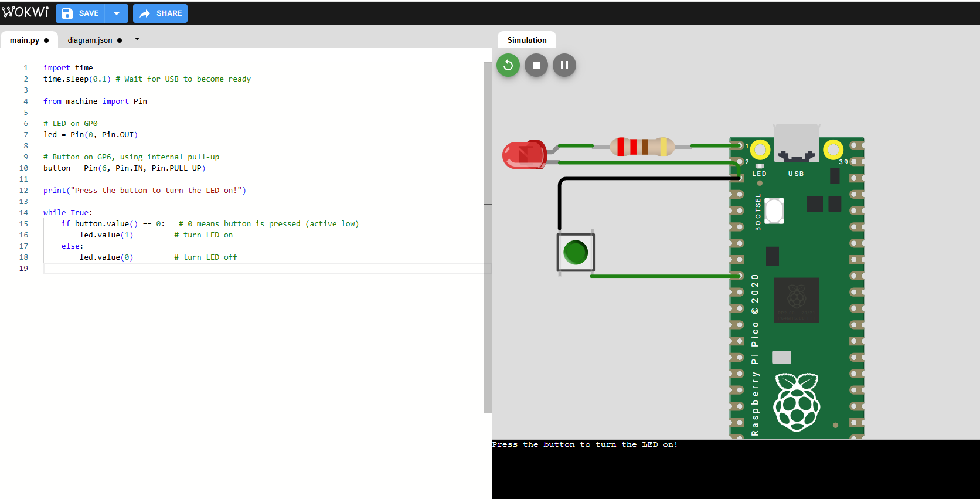The width and height of the screenshot is (980, 499).
Task: Select the red LED component
Action: (x=523, y=155)
